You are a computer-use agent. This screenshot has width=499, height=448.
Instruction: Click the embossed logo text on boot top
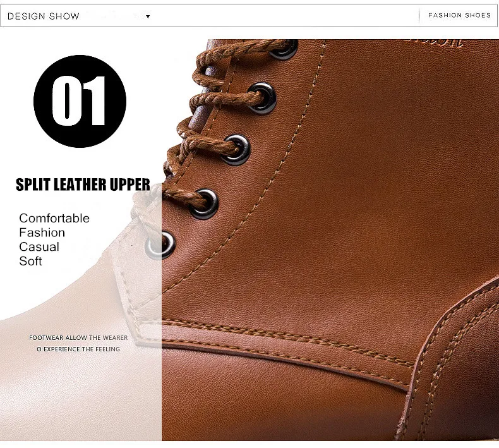(x=434, y=42)
